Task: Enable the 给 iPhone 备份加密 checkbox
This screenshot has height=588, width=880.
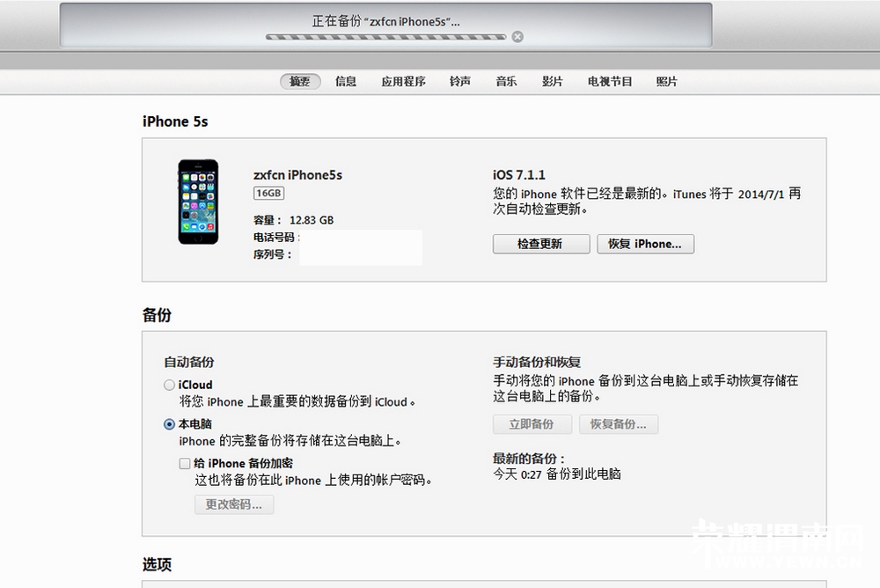Action: click(185, 463)
